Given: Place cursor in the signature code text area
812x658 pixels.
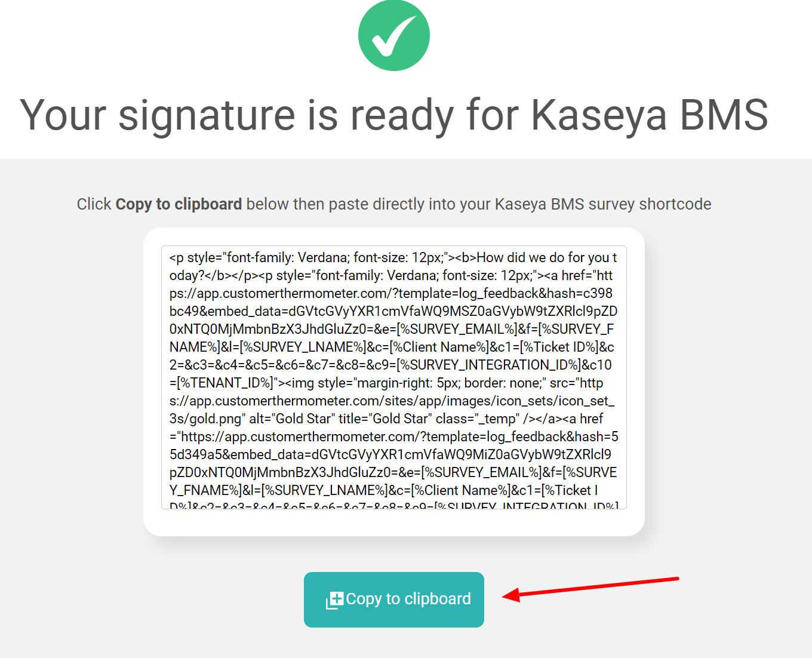Looking at the screenshot, I should coord(394,377).
